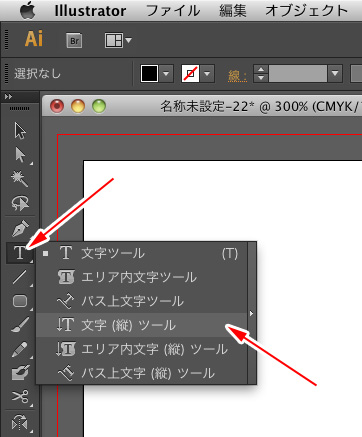This screenshot has height=437, width=362.
Task: Click the black fill color swatch
Action: 149,73
